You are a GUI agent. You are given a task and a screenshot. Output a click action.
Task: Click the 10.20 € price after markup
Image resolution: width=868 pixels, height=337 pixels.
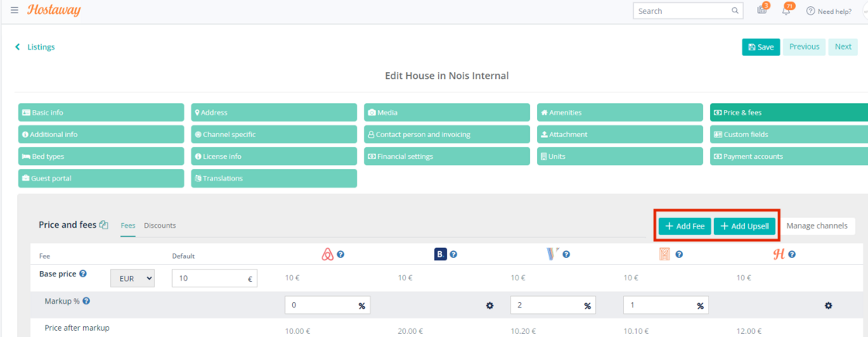click(x=523, y=332)
